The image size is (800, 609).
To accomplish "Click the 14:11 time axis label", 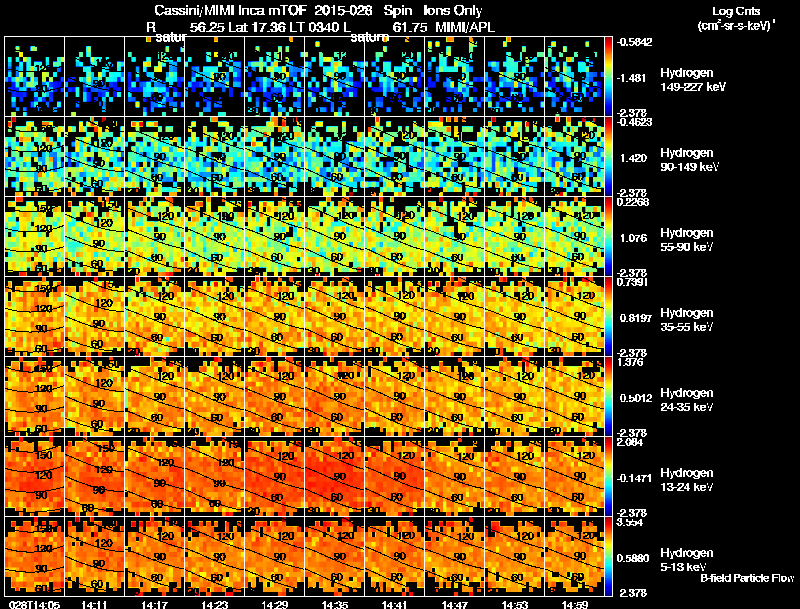I will [94, 604].
